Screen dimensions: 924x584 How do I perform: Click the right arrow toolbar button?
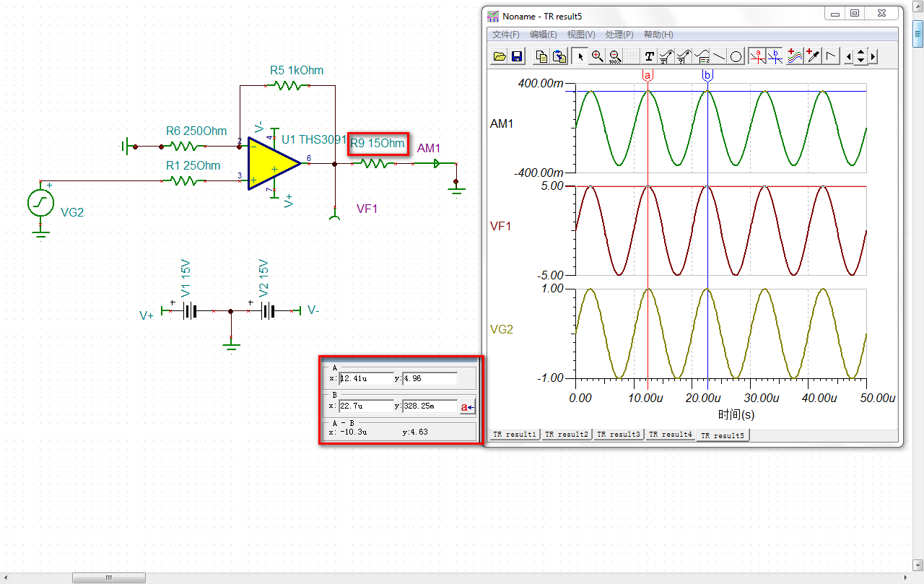click(x=873, y=56)
